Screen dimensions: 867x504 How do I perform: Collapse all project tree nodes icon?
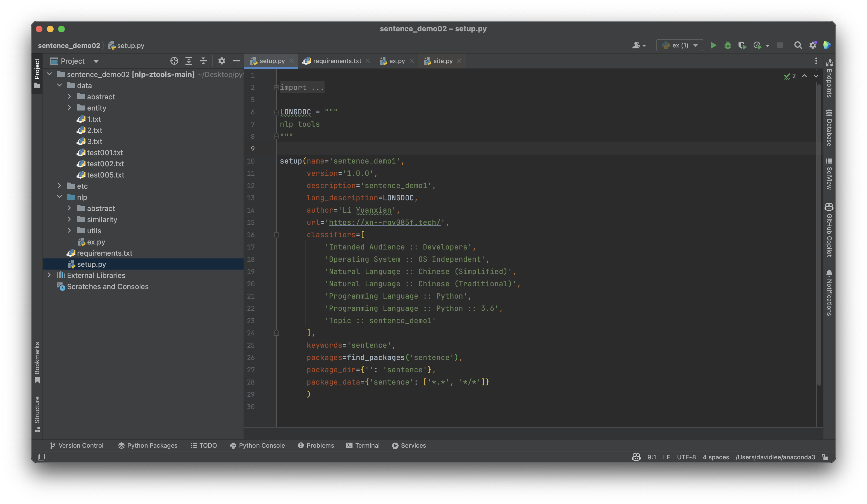[203, 61]
